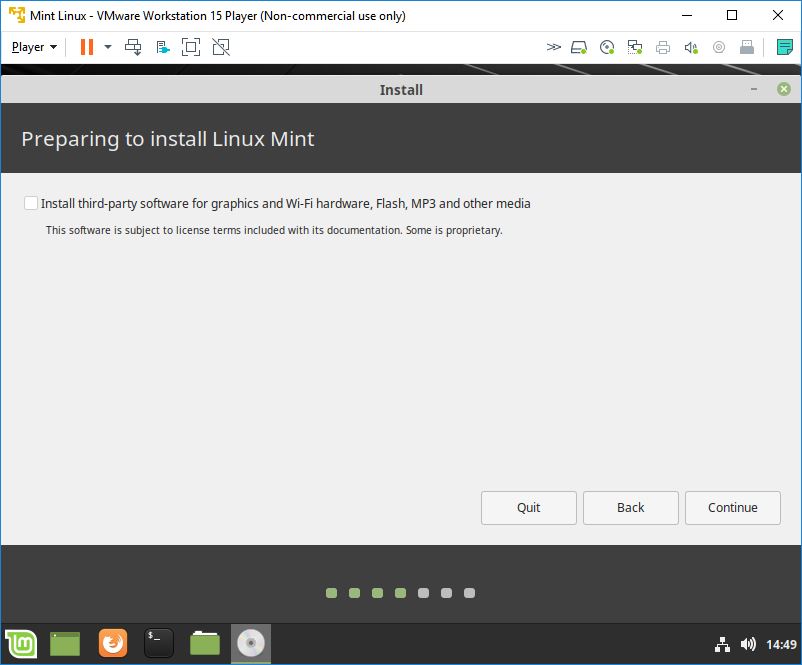This screenshot has width=802, height=665.
Task: Open the clock showing 14:49
Action: 781,645
